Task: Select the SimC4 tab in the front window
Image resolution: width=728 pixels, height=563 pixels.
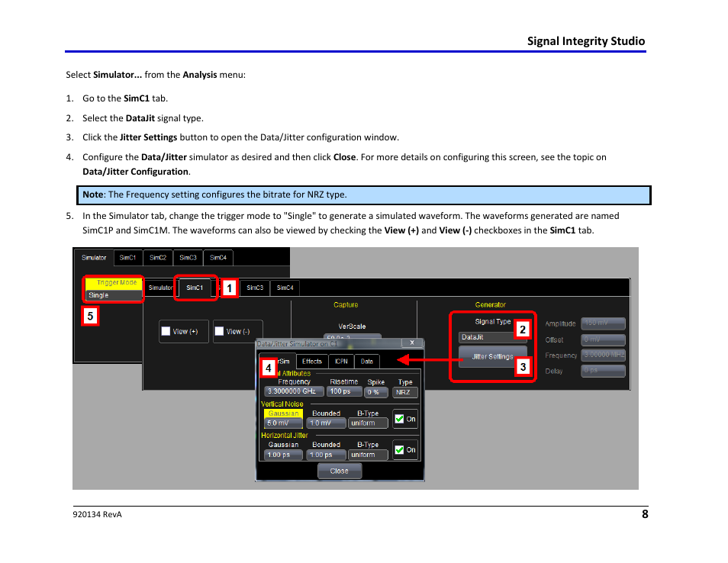Action: (x=285, y=288)
